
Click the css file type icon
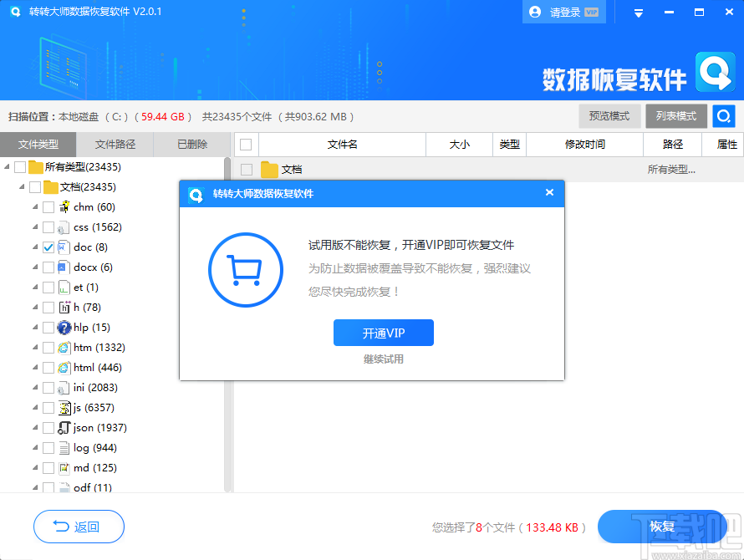click(64, 227)
